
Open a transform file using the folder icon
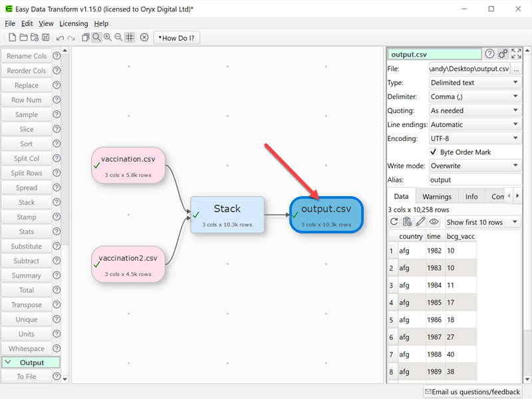click(x=25, y=38)
